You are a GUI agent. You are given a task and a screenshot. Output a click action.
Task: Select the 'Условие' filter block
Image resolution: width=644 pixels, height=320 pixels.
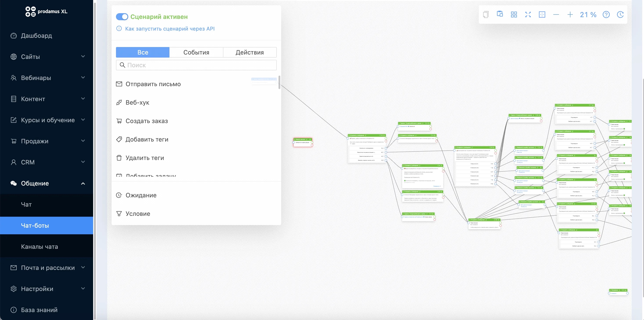[x=138, y=214]
